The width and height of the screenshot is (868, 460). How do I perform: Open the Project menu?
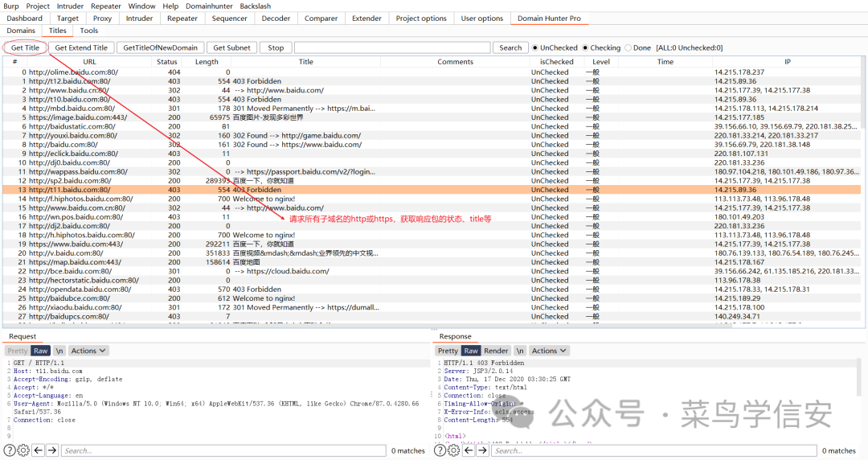[x=38, y=6]
